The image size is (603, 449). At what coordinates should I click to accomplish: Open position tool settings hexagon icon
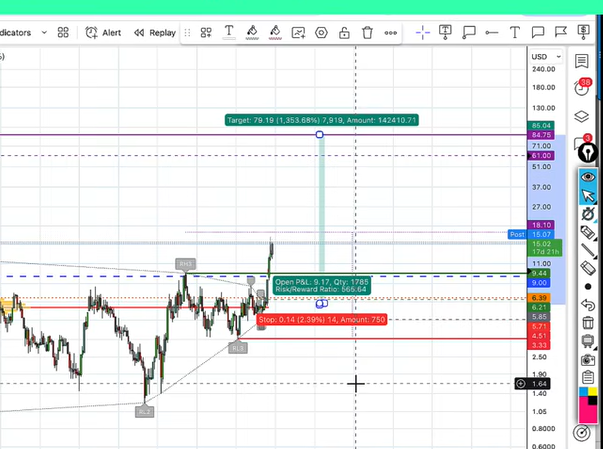(x=321, y=33)
